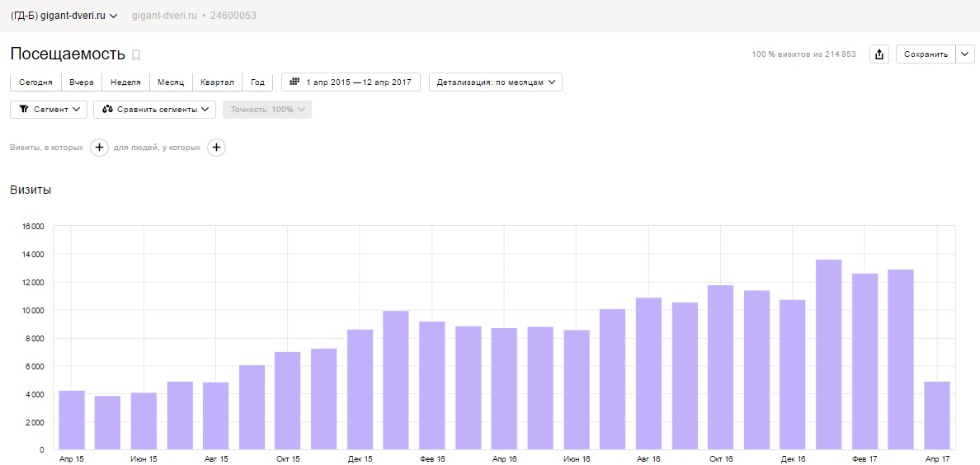This screenshot has width=980, height=465.
Task: Click the Апр 17 bar in chart
Action: click(x=937, y=416)
